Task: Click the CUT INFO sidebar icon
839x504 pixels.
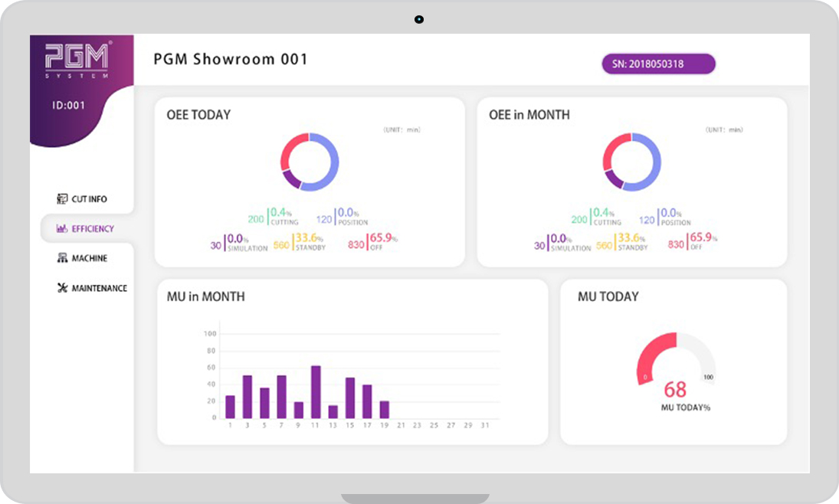Action: click(x=62, y=199)
